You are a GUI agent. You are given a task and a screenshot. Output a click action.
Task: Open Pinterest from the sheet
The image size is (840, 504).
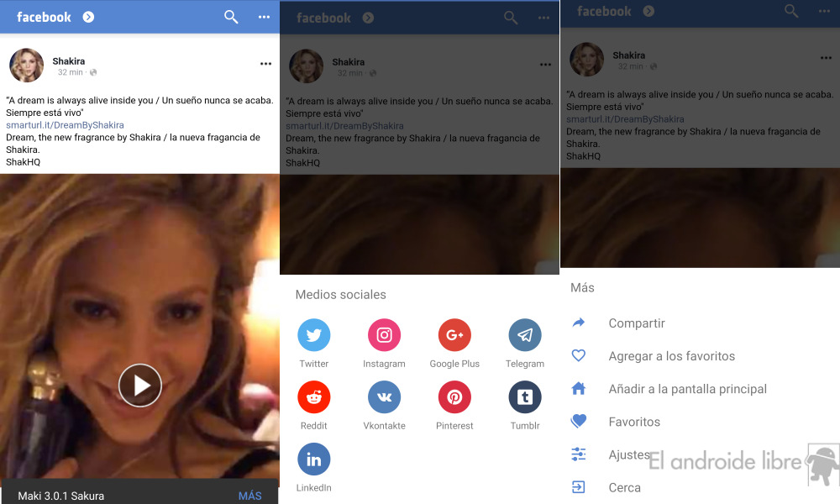(x=454, y=396)
